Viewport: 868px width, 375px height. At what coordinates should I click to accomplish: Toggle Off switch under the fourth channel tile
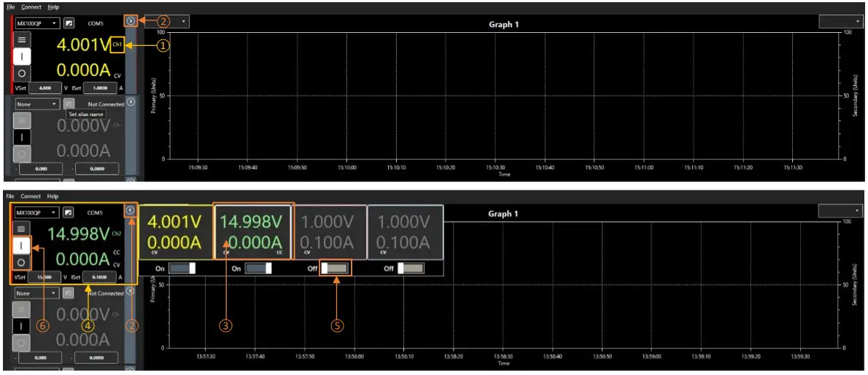coord(411,268)
